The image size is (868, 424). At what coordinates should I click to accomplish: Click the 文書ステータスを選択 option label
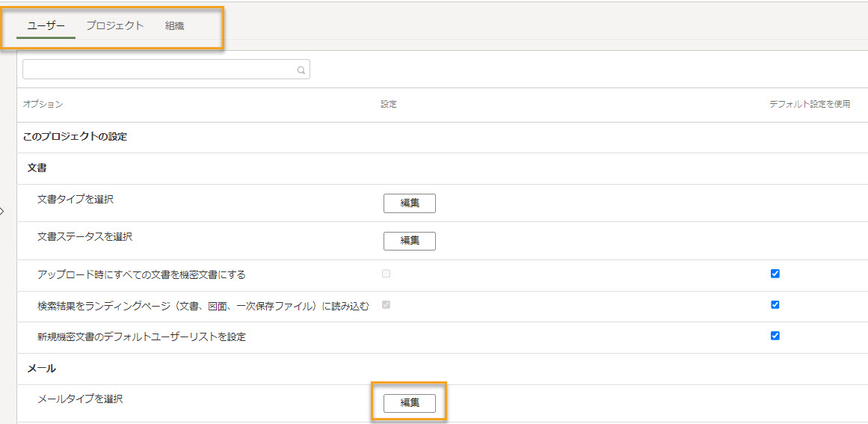[x=85, y=237]
